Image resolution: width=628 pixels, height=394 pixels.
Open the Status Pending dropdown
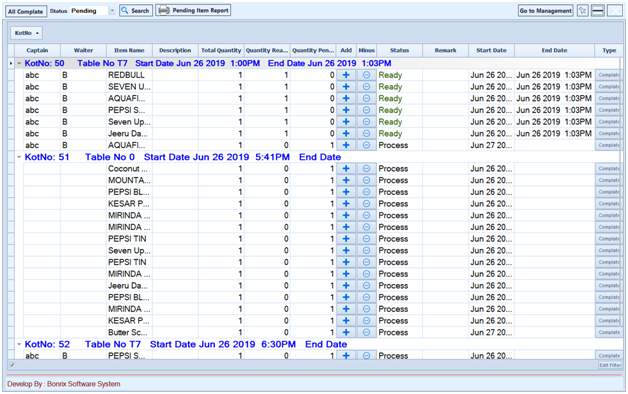pyautogui.click(x=112, y=11)
